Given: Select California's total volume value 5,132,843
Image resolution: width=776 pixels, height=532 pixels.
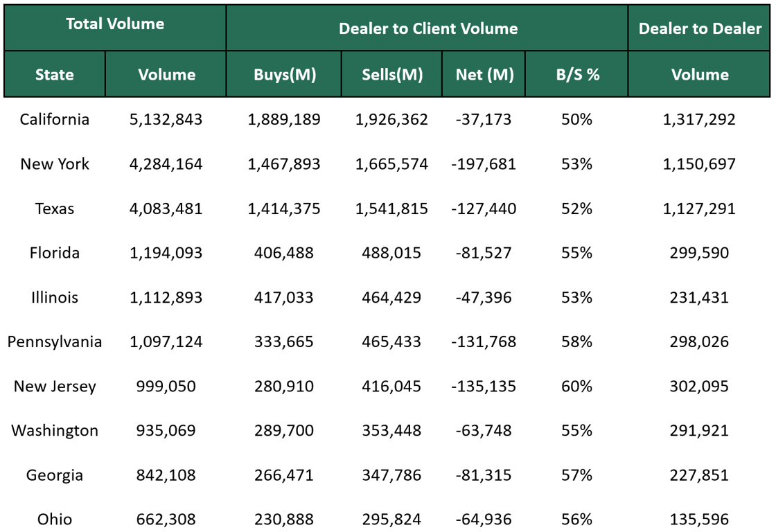Looking at the screenshot, I should click(x=166, y=119).
